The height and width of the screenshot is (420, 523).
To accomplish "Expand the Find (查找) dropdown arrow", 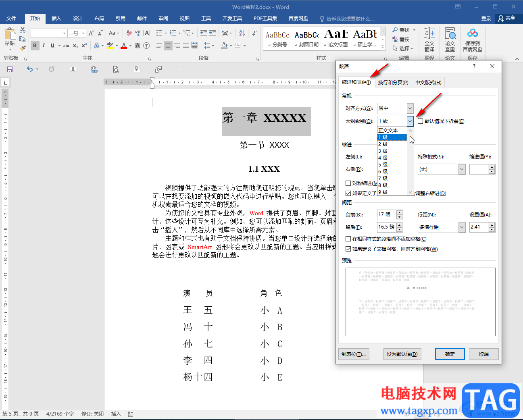I will click(x=414, y=30).
